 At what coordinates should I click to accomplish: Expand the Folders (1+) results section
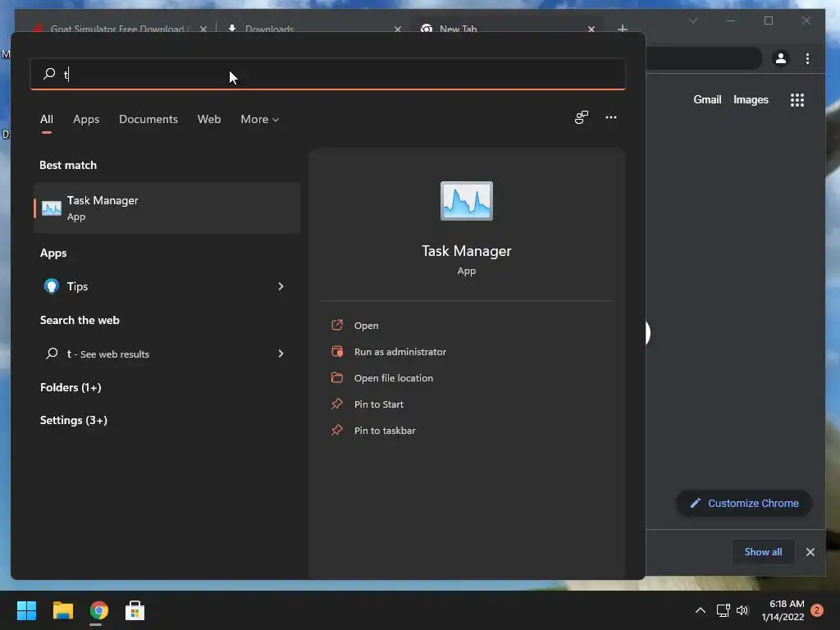pos(71,387)
